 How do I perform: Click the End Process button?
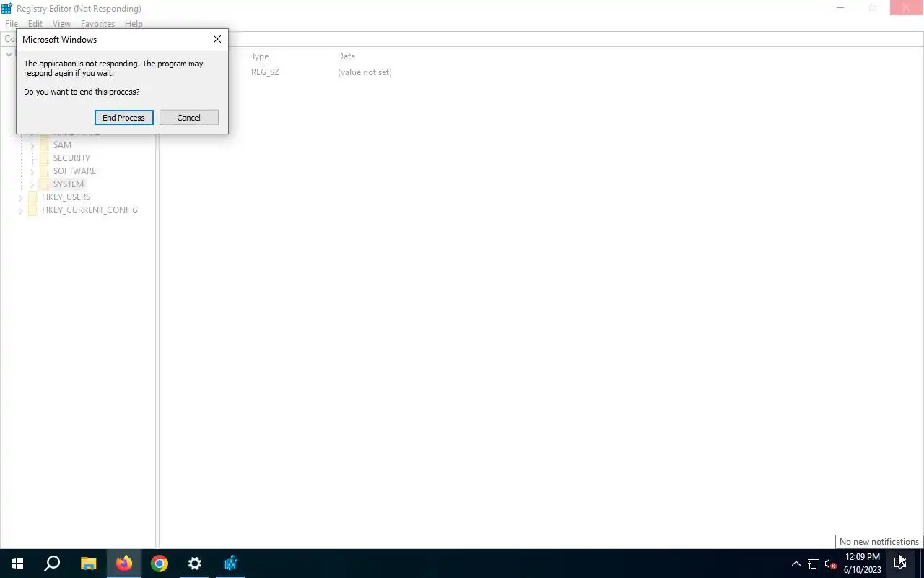[x=123, y=118]
